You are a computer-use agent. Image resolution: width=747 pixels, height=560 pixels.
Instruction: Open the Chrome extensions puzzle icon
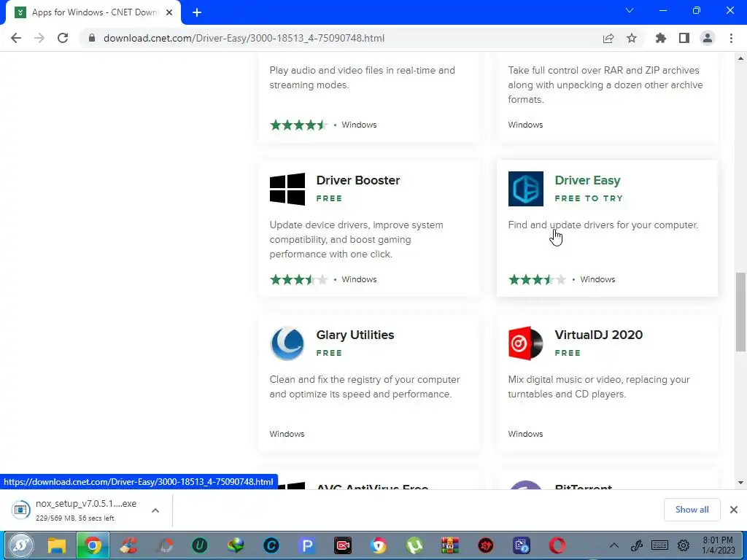(x=660, y=38)
